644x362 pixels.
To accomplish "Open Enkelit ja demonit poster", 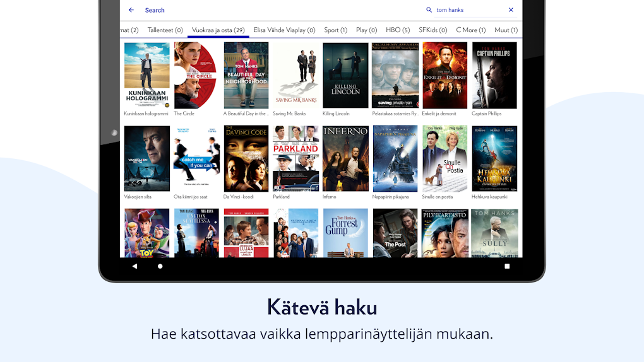I will 445,75.
